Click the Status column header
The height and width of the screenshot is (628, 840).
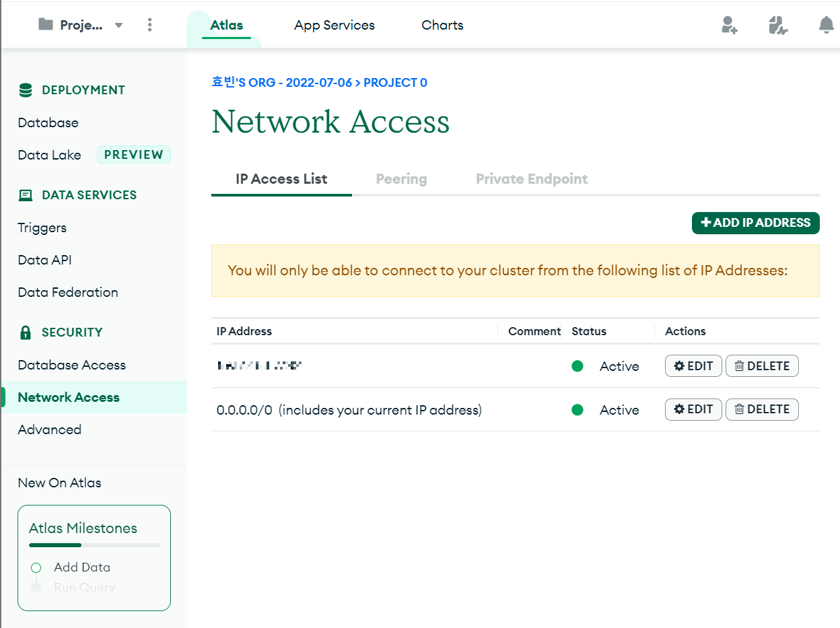(x=589, y=331)
